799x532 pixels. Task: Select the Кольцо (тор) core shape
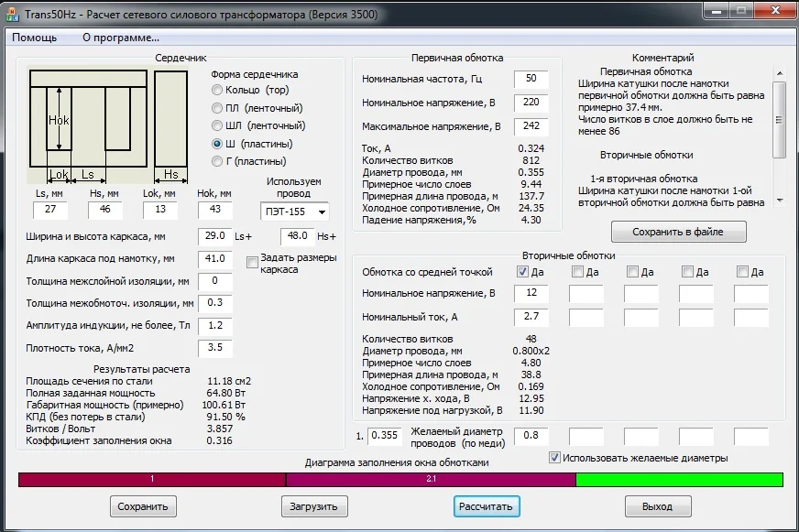coord(217,90)
